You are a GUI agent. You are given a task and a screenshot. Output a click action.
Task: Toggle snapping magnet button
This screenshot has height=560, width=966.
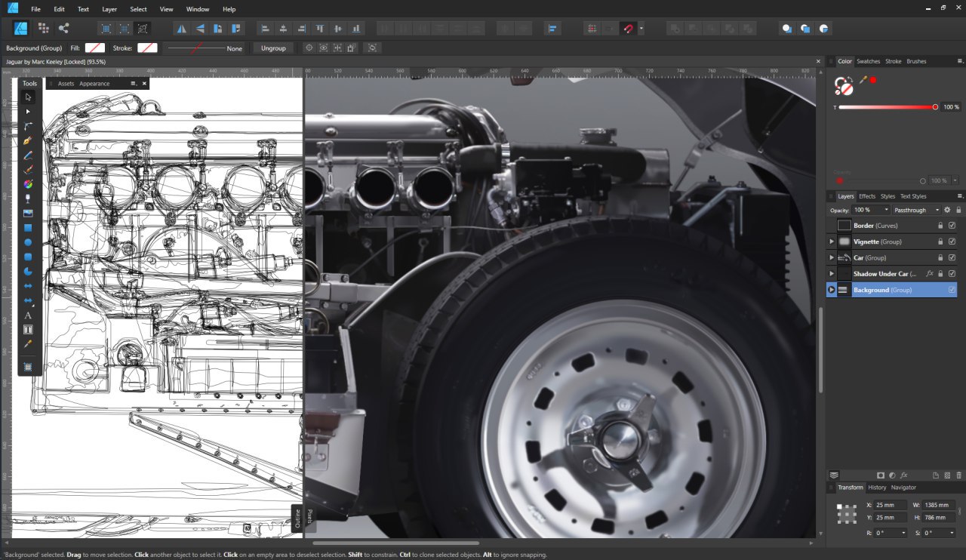[629, 28]
